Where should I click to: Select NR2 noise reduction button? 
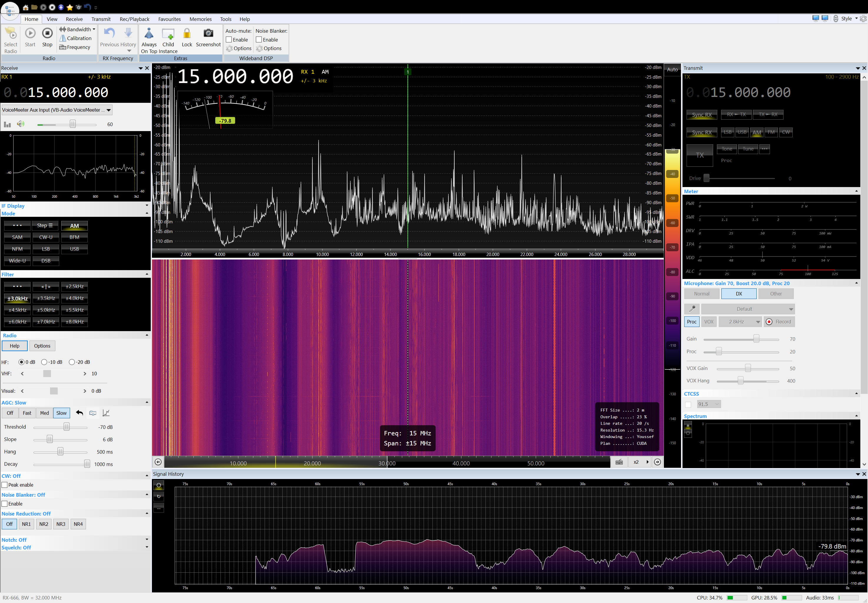(44, 524)
